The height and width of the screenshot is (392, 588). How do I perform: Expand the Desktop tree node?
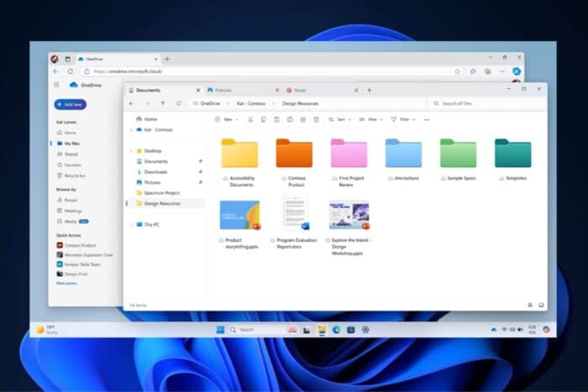pos(131,151)
